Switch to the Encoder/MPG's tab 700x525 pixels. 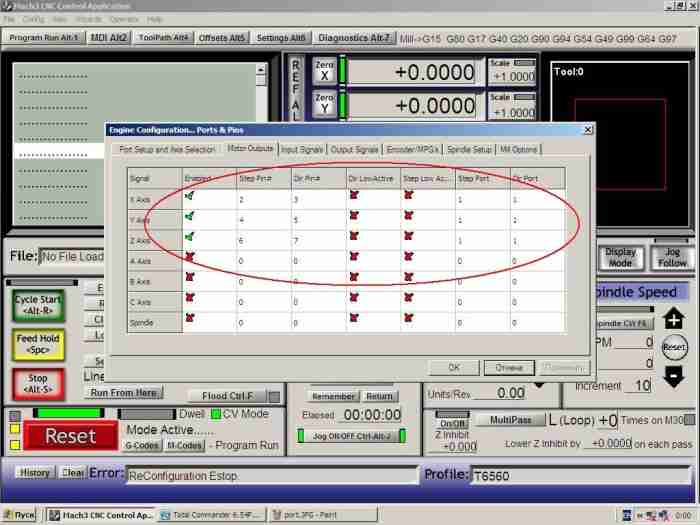click(412, 150)
